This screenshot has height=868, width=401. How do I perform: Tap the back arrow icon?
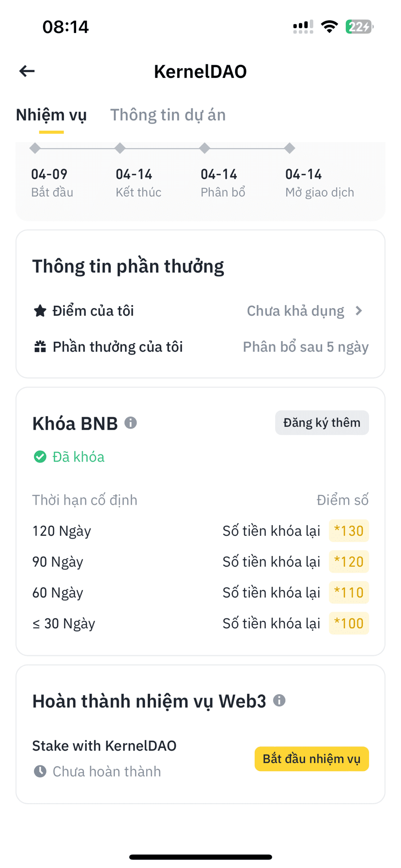click(x=27, y=71)
